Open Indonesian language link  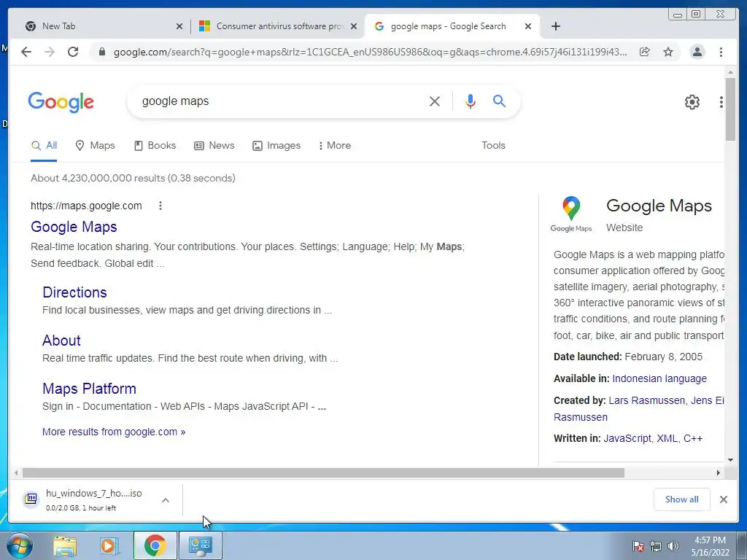[x=659, y=378]
